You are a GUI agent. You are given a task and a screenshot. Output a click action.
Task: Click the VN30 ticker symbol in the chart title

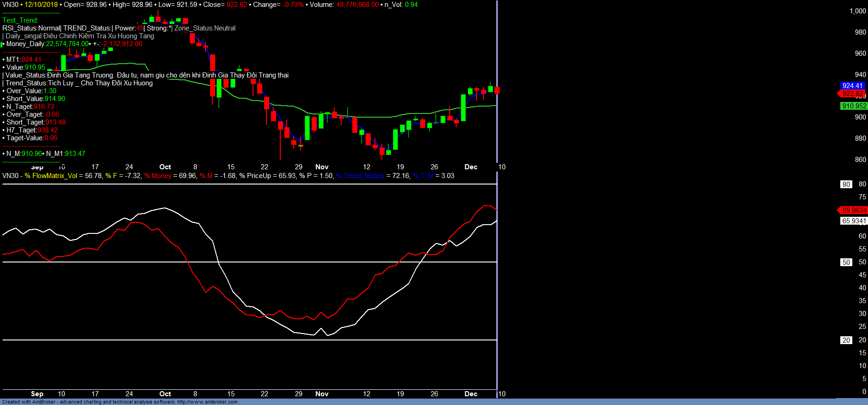pos(10,5)
